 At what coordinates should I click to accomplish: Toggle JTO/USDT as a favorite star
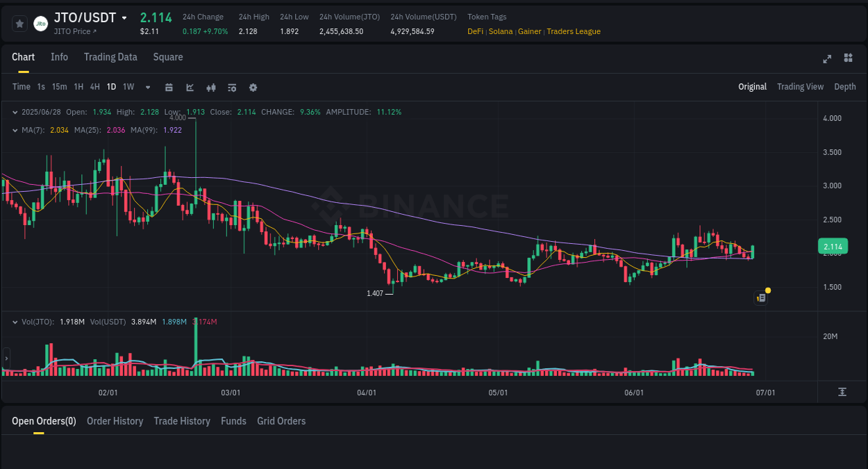point(19,23)
